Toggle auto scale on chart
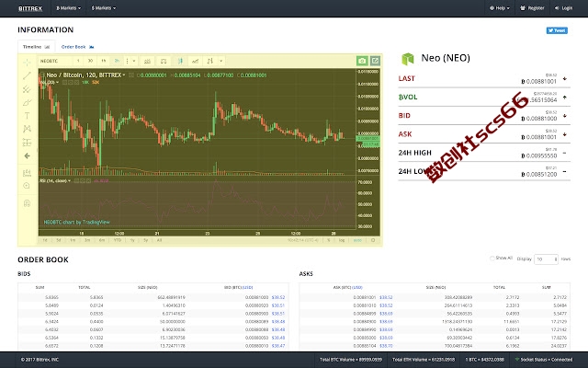 click(x=357, y=240)
